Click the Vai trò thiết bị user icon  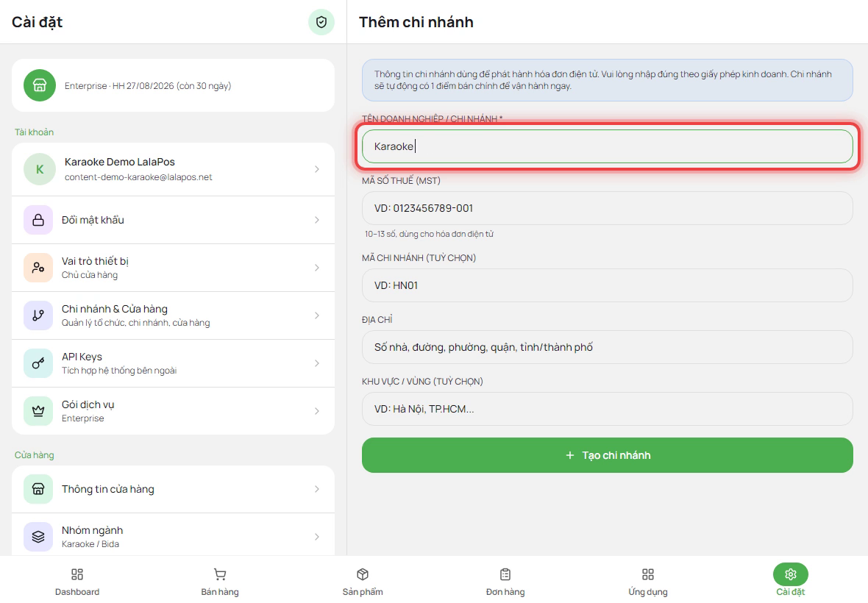38,268
